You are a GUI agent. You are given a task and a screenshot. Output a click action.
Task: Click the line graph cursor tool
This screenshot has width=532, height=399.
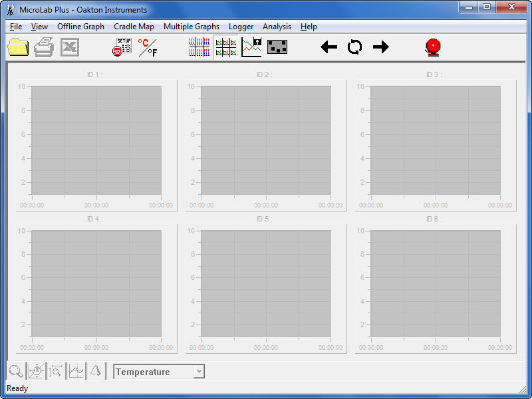pyautogui.click(x=76, y=371)
